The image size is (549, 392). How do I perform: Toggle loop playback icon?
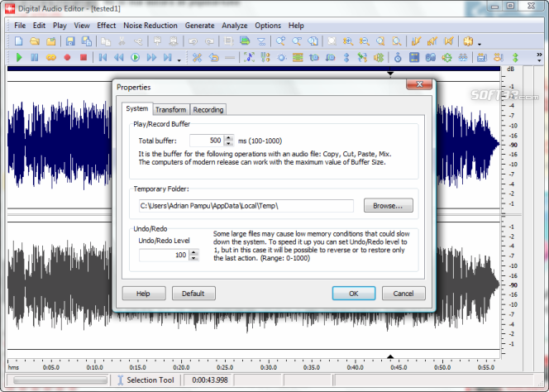50,58
